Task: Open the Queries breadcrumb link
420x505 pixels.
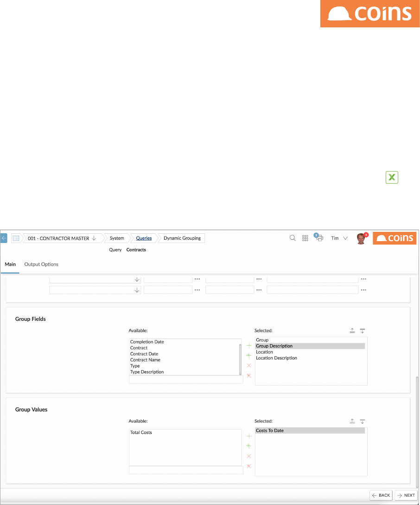Action: 144,238
